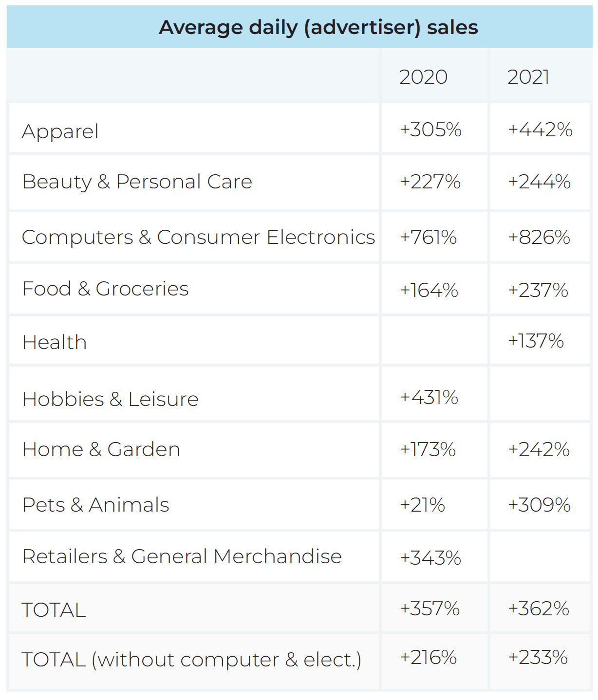Click the Pets 2021 value +309%
The height and width of the screenshot is (700, 598).
pos(539,505)
